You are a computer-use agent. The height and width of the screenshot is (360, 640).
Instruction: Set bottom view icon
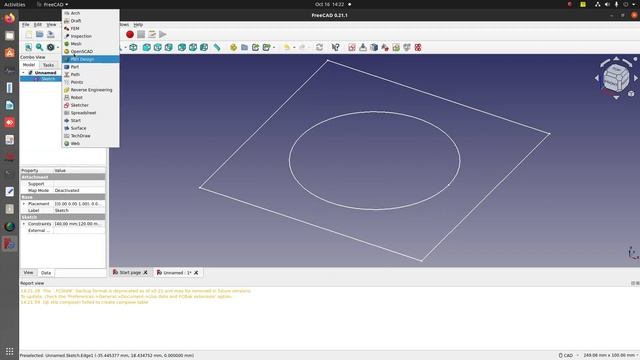[x=193, y=47]
